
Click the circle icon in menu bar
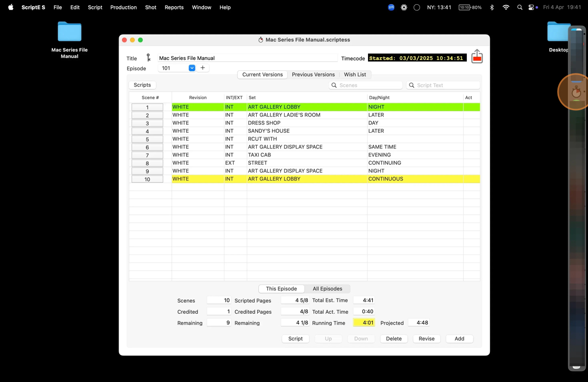pyautogui.click(x=417, y=7)
